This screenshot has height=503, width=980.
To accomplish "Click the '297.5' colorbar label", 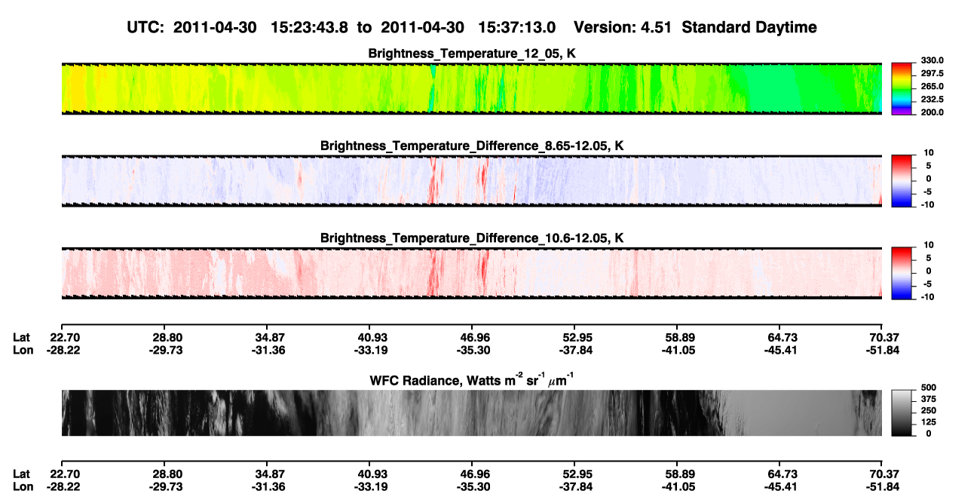I will (932, 73).
